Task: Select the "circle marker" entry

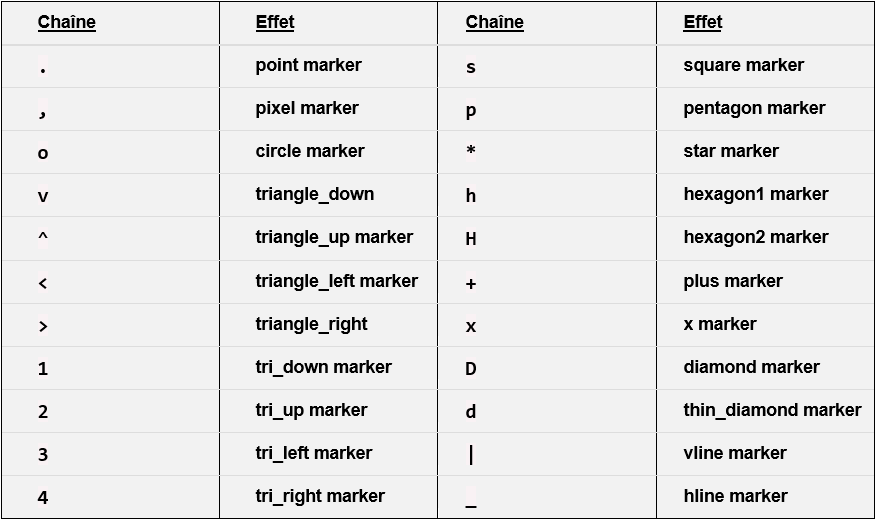Action: [x=309, y=151]
